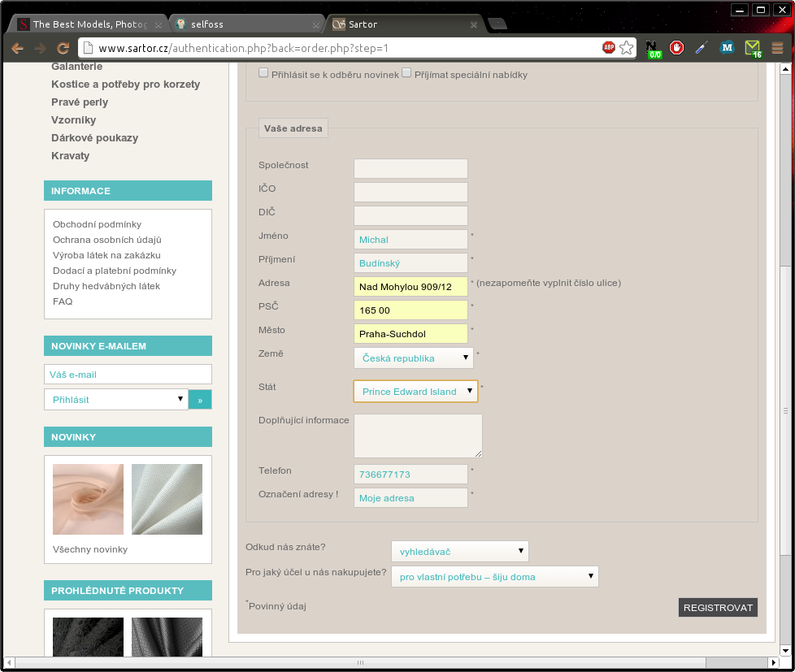Open the Vzorníky category
795x672 pixels.
(73, 120)
